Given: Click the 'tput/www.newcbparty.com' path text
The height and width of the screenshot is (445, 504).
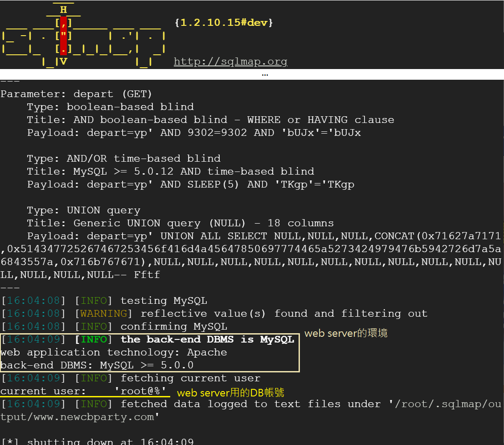Looking at the screenshot, I should [80, 417].
